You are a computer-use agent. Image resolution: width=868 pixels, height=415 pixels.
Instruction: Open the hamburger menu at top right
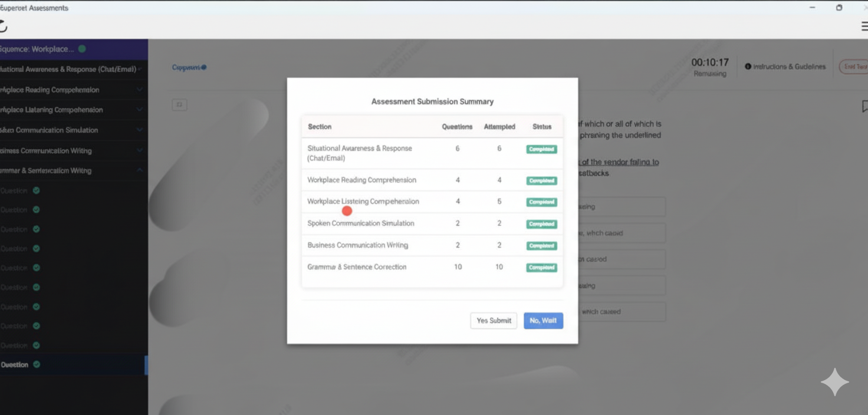tap(863, 26)
